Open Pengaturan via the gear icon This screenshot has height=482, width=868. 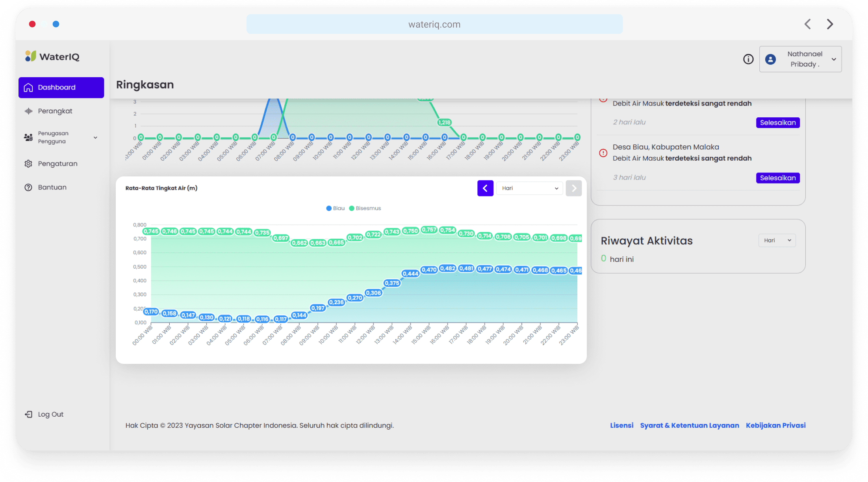(x=28, y=163)
